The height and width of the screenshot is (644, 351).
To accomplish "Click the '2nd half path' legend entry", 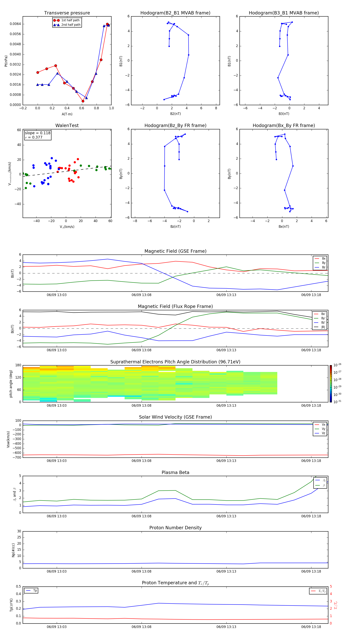I will coord(67,25).
